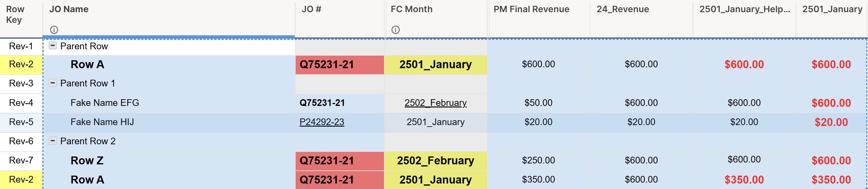Viewport: 868px width, 189px height.
Task: Open the P24292-23 link
Action: 322,122
